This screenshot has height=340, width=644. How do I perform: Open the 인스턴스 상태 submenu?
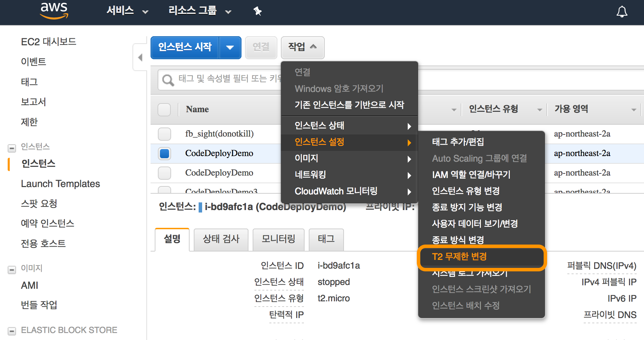pos(349,126)
